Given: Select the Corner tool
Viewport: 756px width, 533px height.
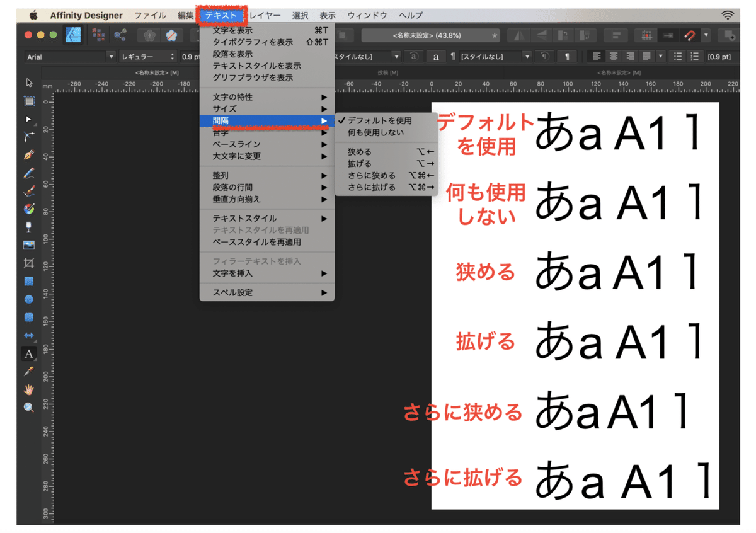Looking at the screenshot, I should pos(29,137).
